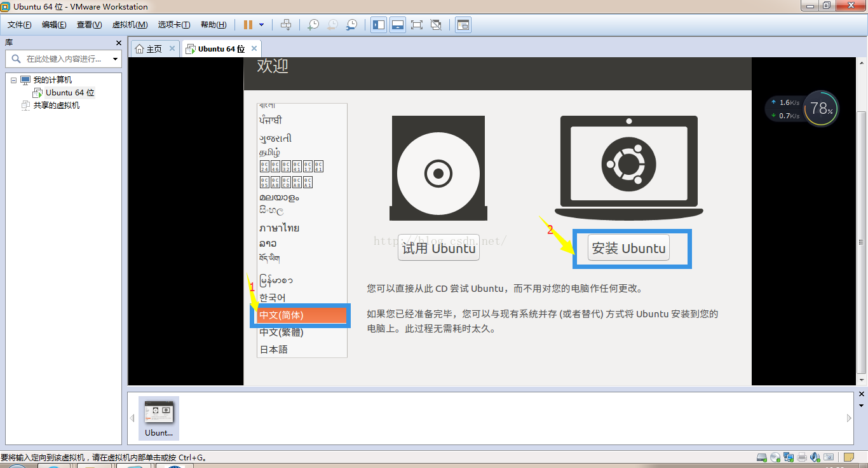
Task: Select 中文(繁體) language
Action: 281,333
